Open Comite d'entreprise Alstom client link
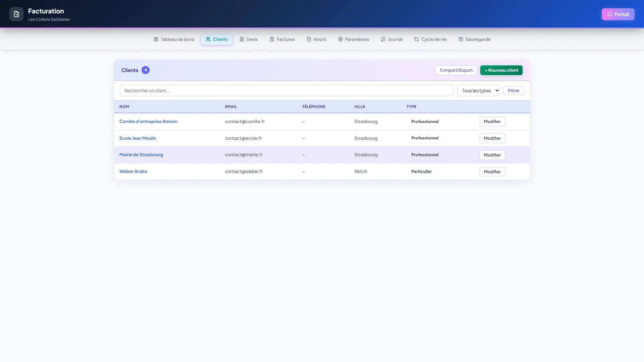 pyautogui.click(x=148, y=121)
